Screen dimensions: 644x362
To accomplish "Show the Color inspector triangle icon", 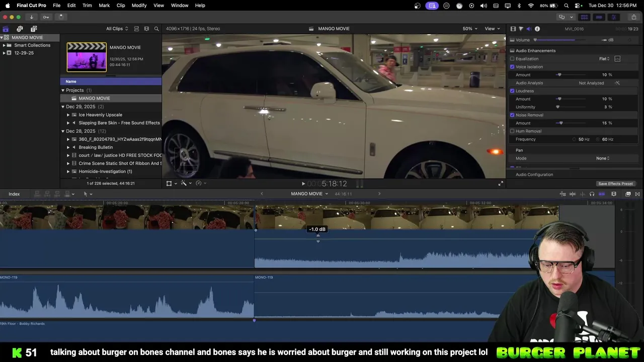I will point(521,29).
